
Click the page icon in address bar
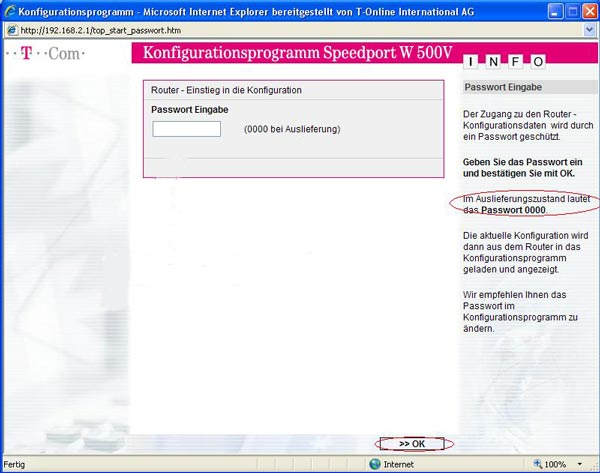click(x=12, y=30)
